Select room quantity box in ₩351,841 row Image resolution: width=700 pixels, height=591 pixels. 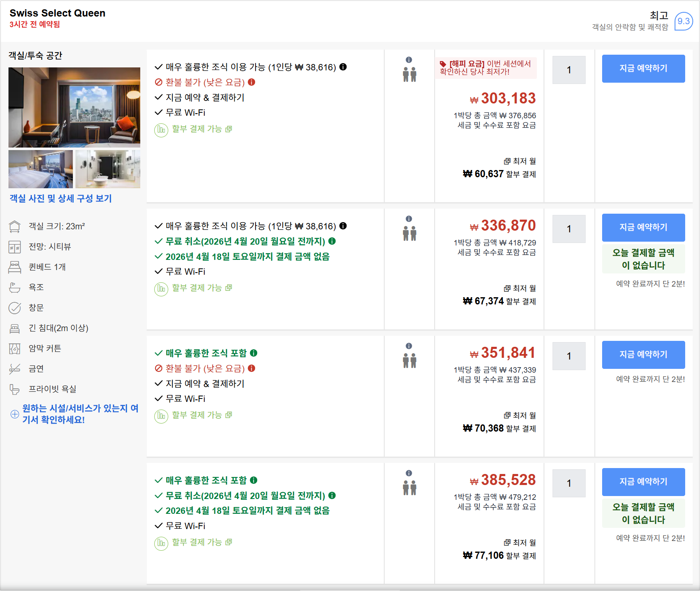(x=569, y=356)
